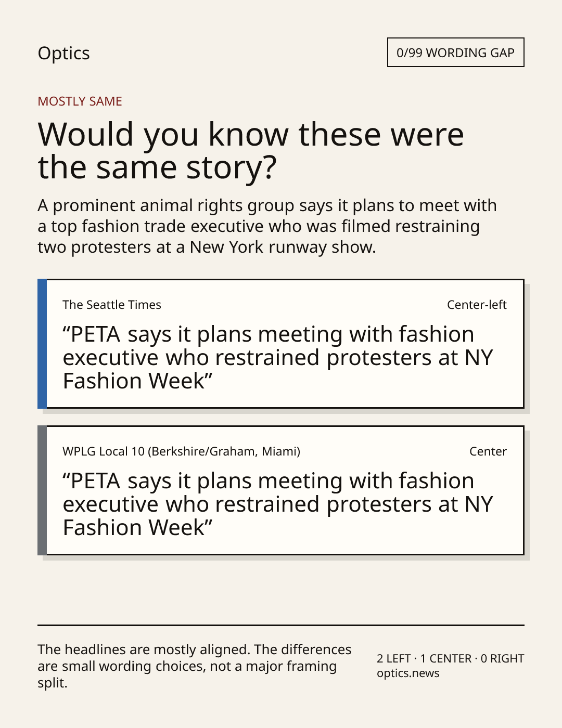Open The Seattle Times source name
This screenshot has width=562, height=728.
click(x=112, y=305)
